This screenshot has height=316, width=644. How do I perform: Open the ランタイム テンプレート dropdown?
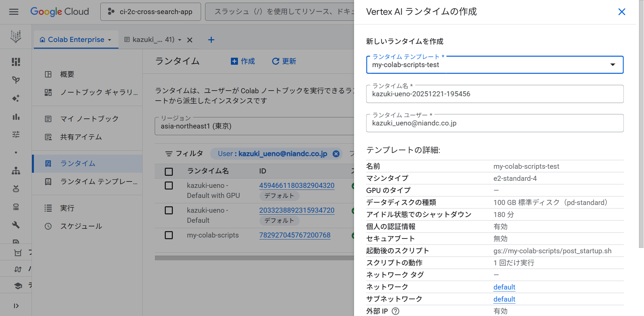pos(494,65)
